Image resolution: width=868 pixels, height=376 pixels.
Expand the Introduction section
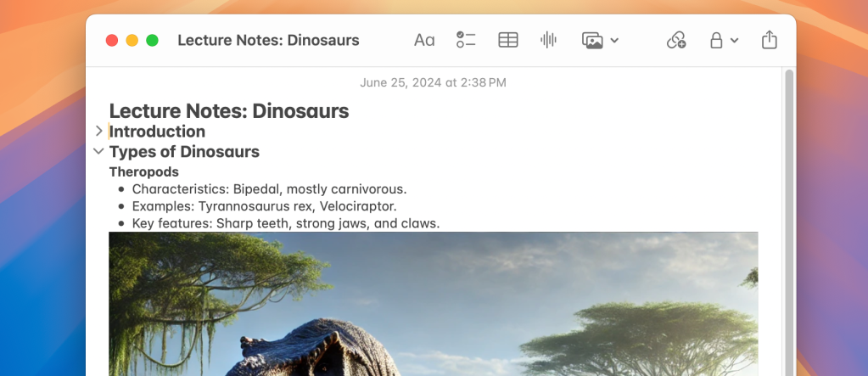point(99,131)
